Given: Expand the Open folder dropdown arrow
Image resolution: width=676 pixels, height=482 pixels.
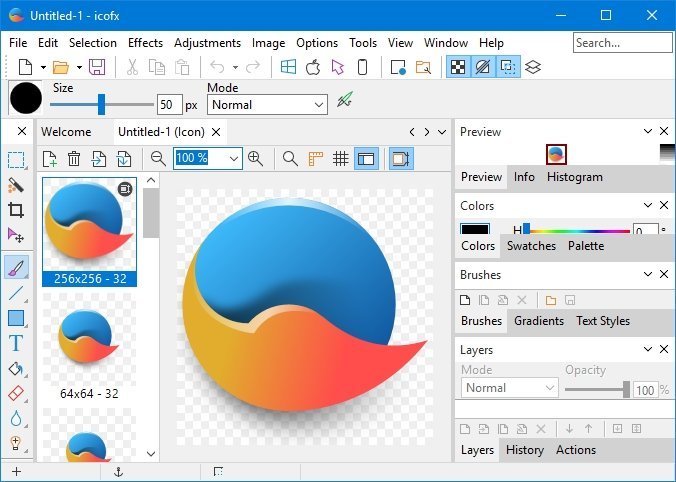Looking at the screenshot, I should 79,67.
